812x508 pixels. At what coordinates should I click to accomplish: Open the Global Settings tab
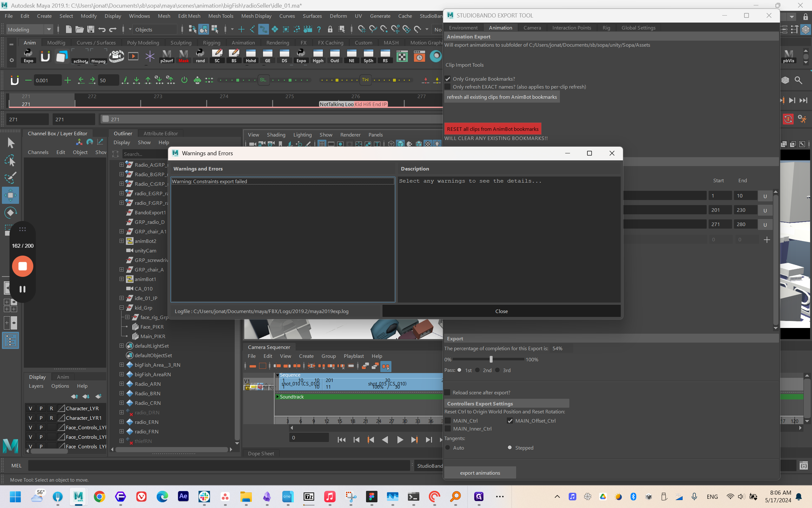pos(638,28)
